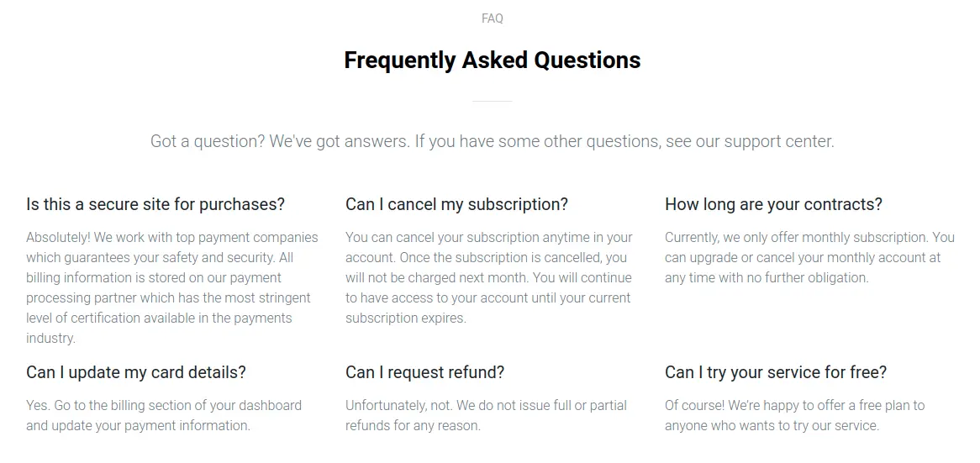Select "Can I cancel my subscription?" question
Screen dimensions: 980x463
(456, 204)
